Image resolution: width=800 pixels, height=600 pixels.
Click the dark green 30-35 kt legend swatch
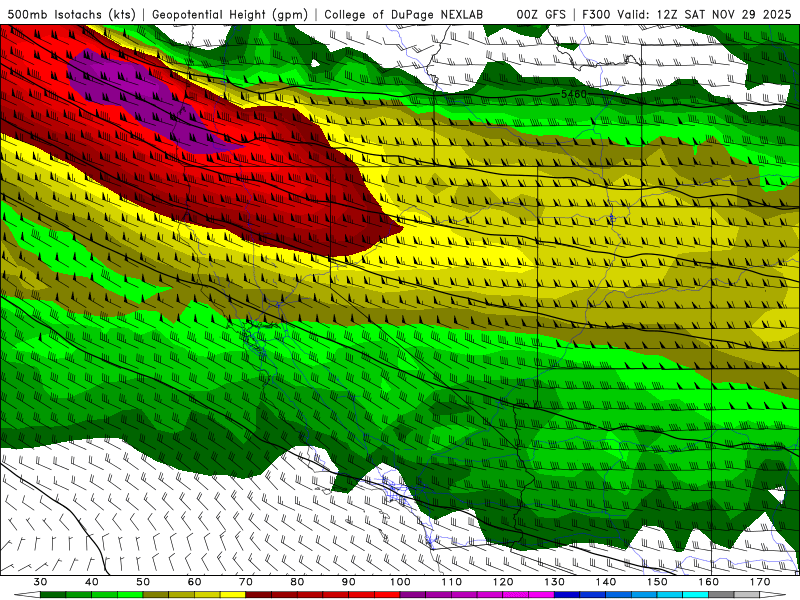[x=53, y=595]
